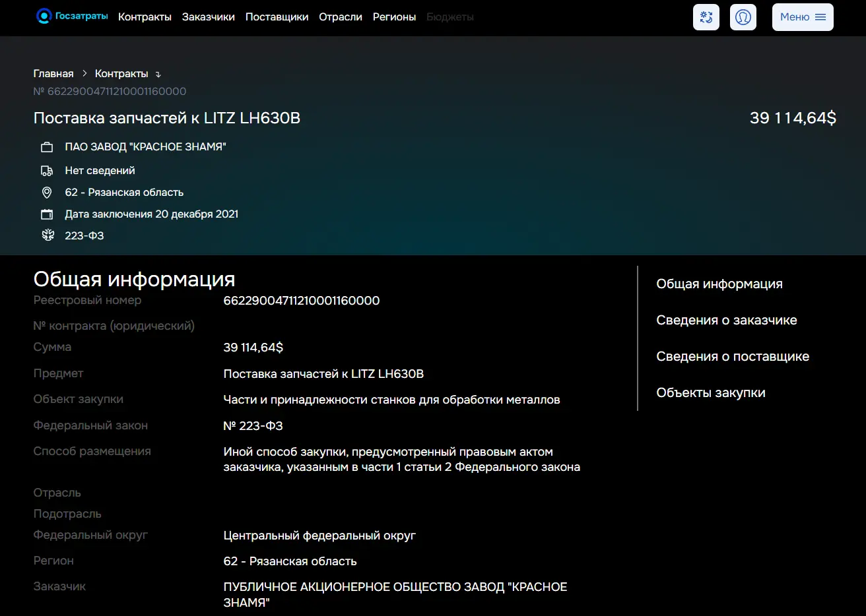Click the Предмет field label
Image resolution: width=866 pixels, height=616 pixels.
click(59, 373)
